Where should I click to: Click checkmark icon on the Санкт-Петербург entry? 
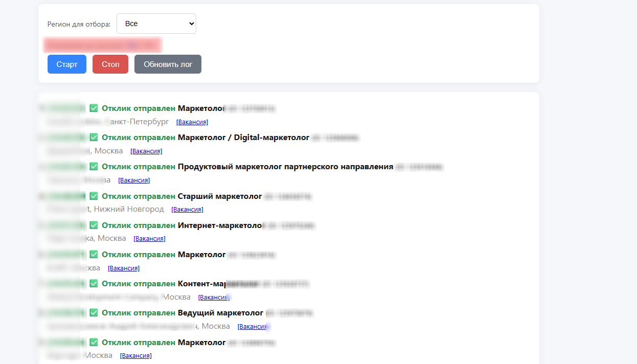94,108
